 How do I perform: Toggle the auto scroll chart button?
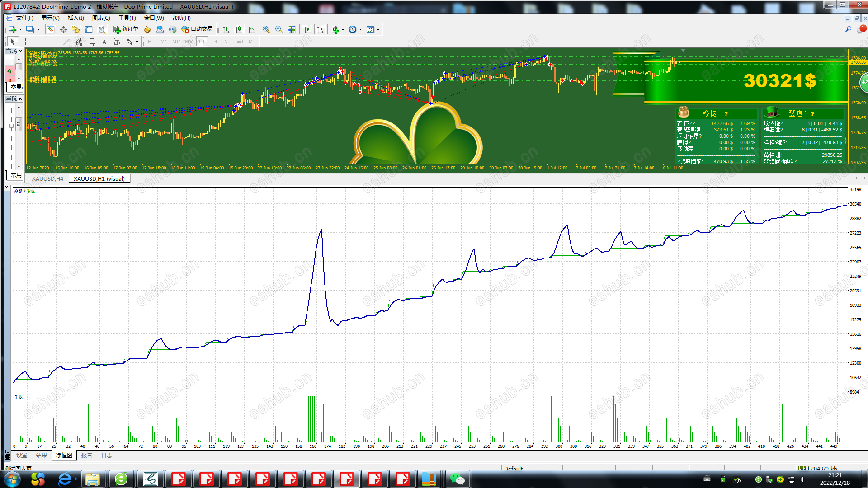pos(307,29)
